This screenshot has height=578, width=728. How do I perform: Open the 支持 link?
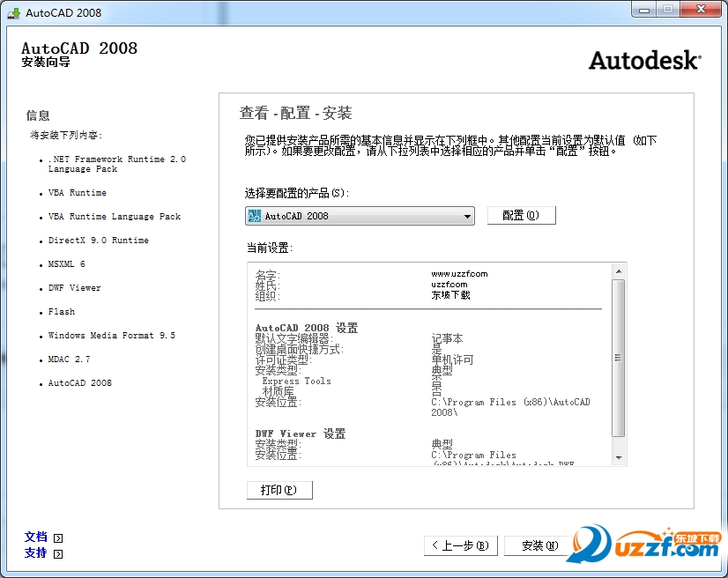pyautogui.click(x=36, y=553)
